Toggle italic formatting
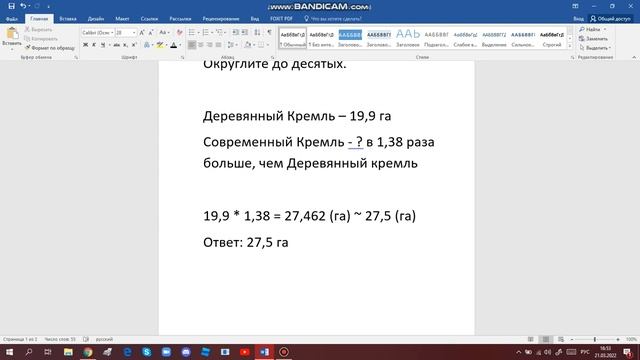 pyautogui.click(x=94, y=45)
